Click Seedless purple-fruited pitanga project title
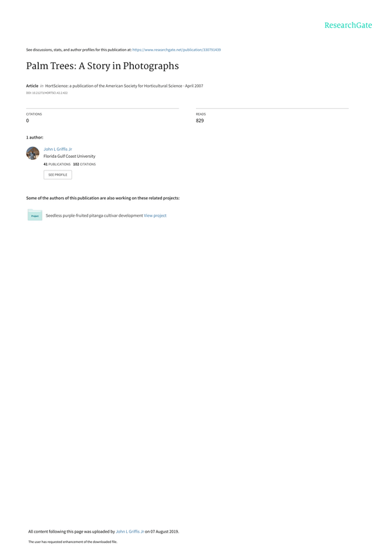 click(94, 215)
